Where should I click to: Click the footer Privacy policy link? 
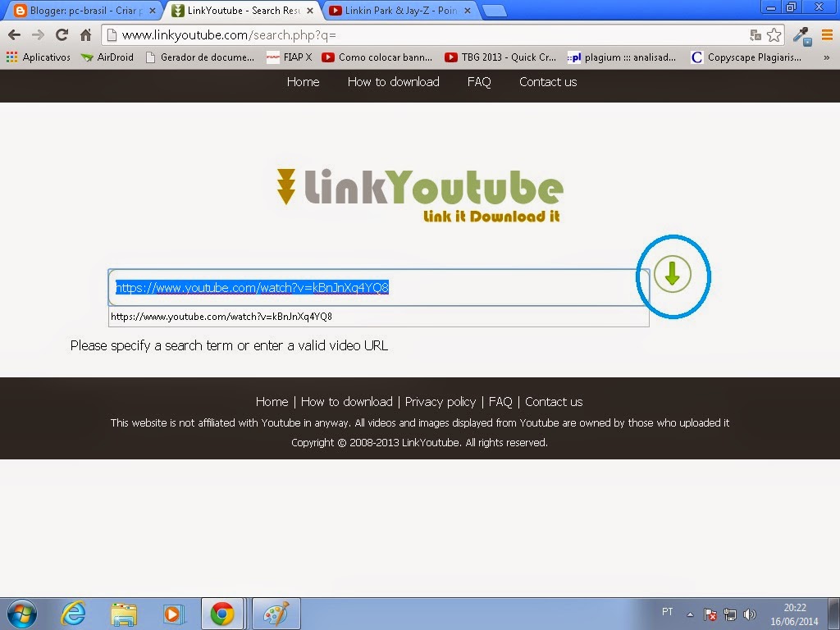[441, 402]
